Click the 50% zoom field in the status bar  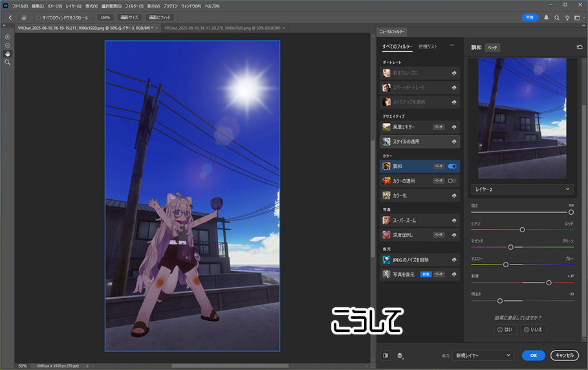(23, 366)
